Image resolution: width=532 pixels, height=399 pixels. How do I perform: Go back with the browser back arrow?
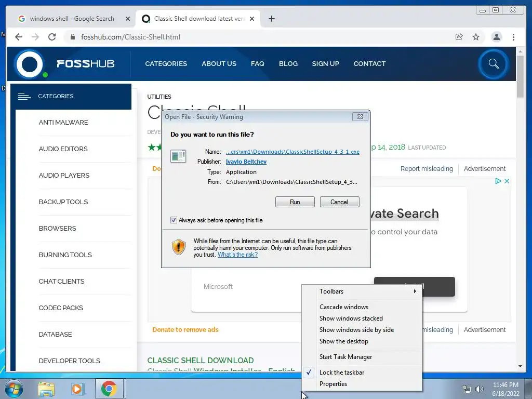(19, 37)
